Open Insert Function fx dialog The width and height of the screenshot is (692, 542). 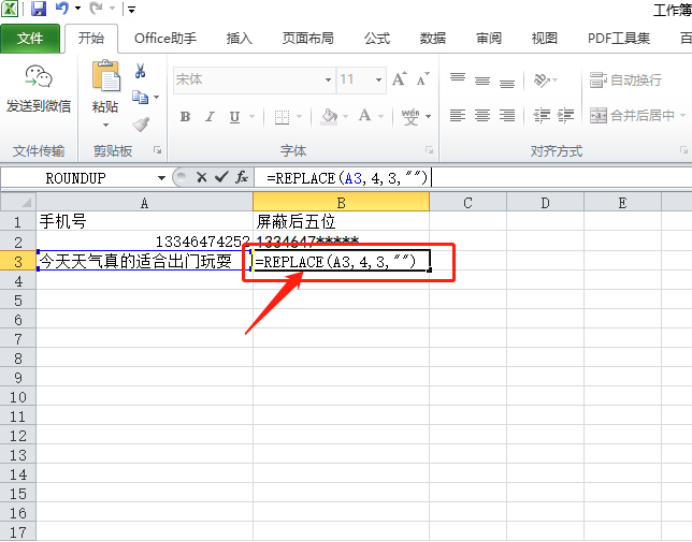tap(241, 177)
